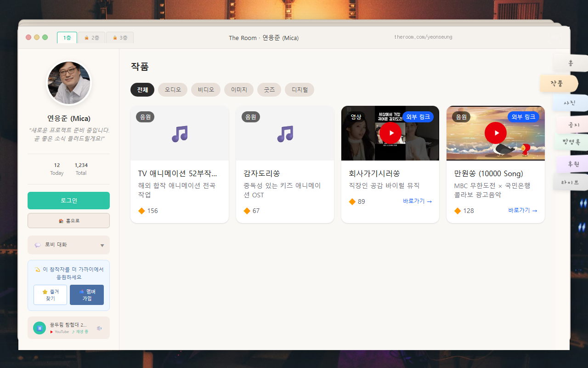588x368 pixels.
Task: Enable the 굿즈 category filter
Action: tap(269, 90)
